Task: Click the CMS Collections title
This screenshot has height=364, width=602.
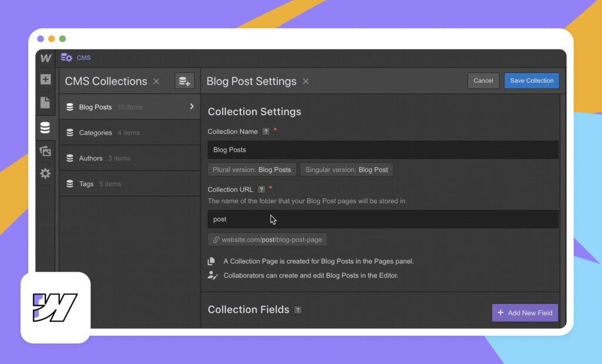Action: (106, 81)
